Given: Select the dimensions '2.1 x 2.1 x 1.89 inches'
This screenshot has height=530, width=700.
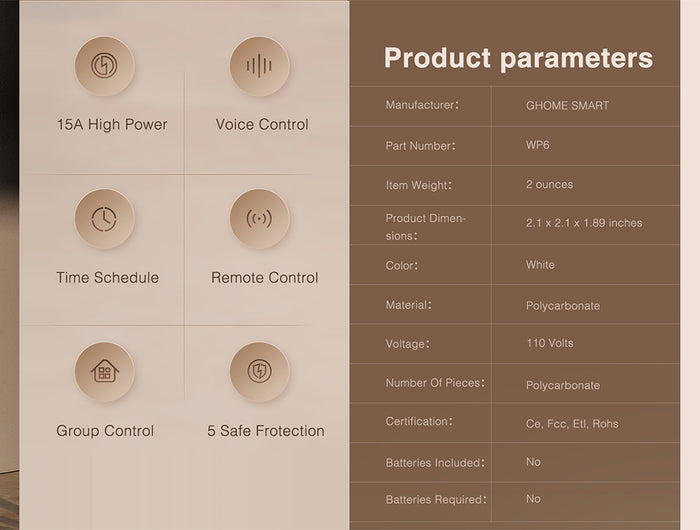Looking at the screenshot, I should click(584, 223).
